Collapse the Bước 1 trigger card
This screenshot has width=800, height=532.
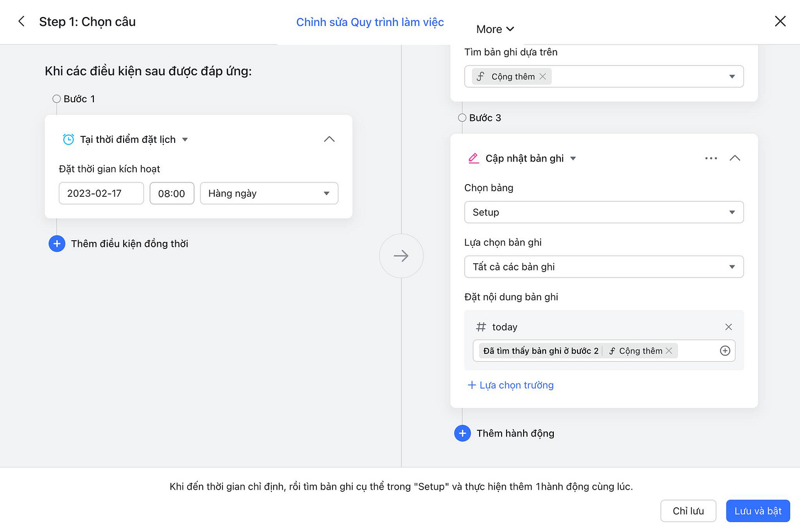coord(329,140)
